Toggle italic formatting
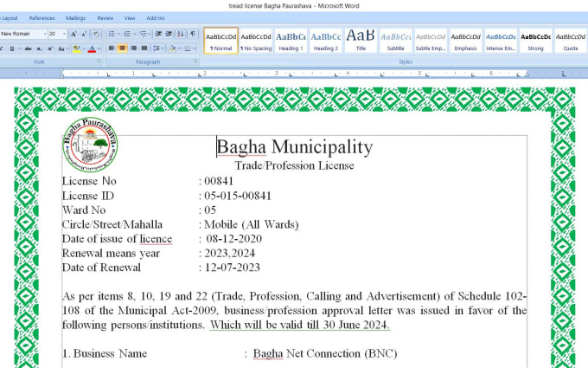Viewport: 588px width, 368px height. (2, 48)
